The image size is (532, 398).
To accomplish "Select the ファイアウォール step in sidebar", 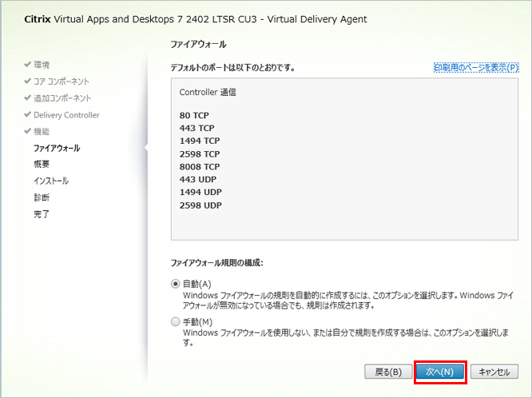I will [x=57, y=148].
